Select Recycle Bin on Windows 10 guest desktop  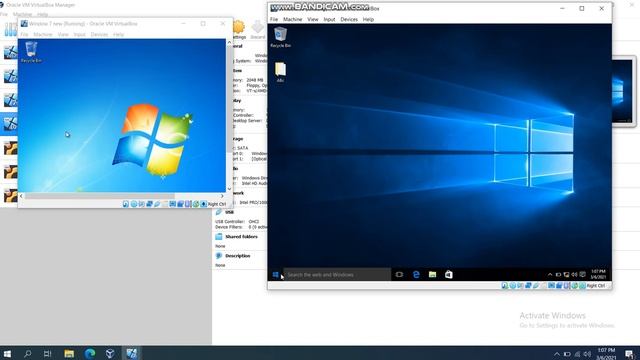280,37
